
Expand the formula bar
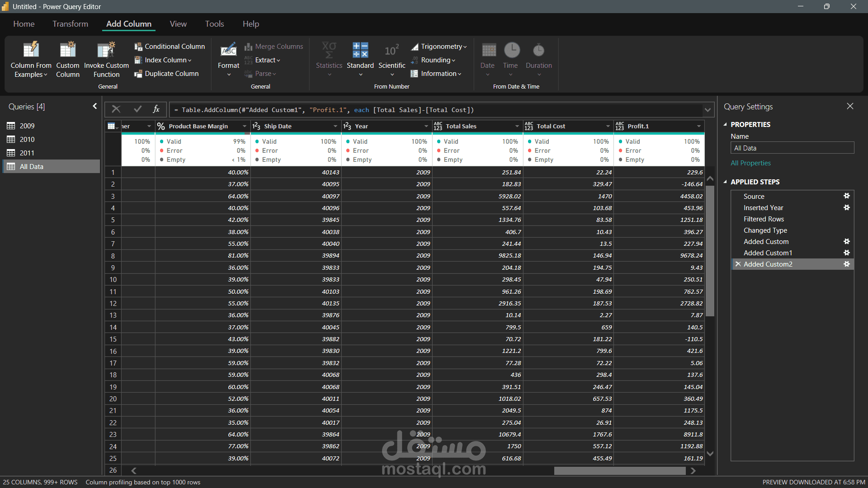pyautogui.click(x=708, y=110)
